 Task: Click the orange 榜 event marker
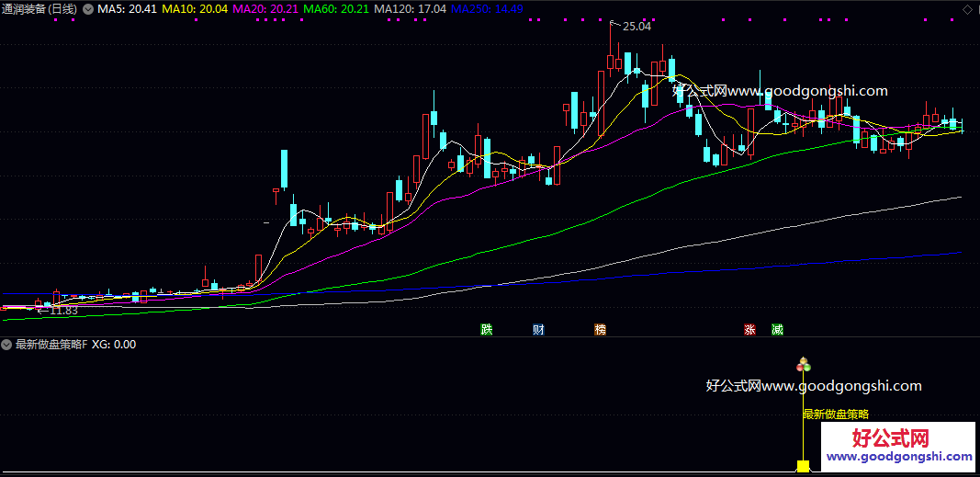(601, 329)
